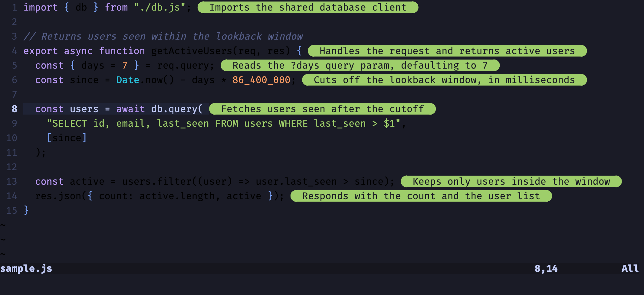
Task: Click 'sample.js' file name in status line
Action: pyautogui.click(x=26, y=268)
